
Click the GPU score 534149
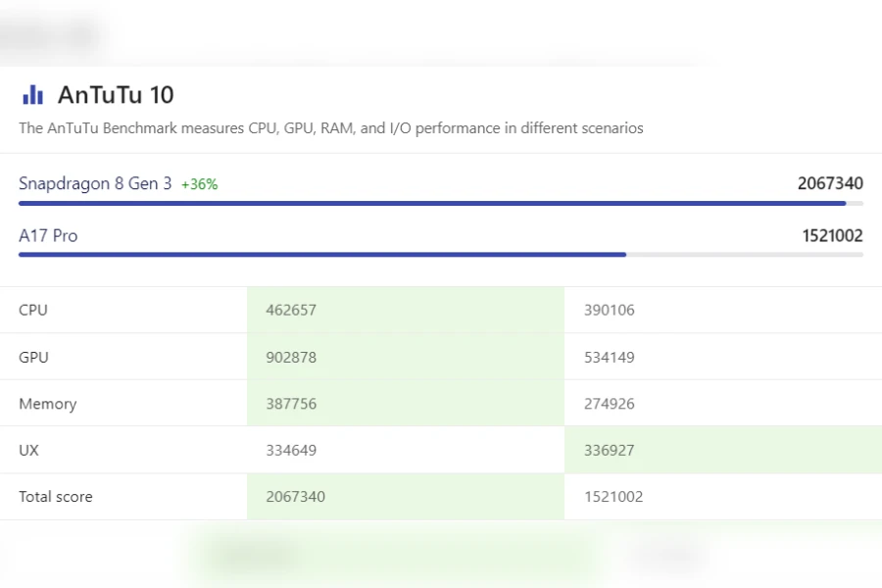(610, 358)
